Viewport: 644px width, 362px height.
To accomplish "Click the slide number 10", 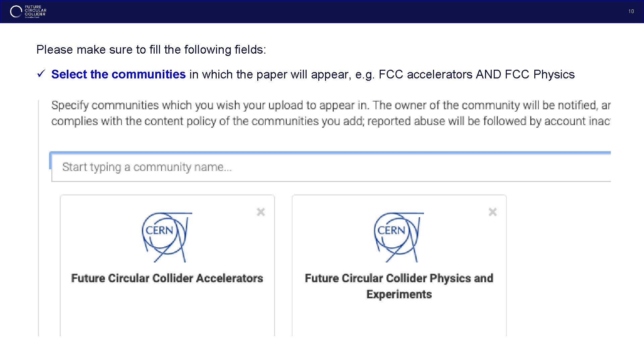I will coord(631,11).
